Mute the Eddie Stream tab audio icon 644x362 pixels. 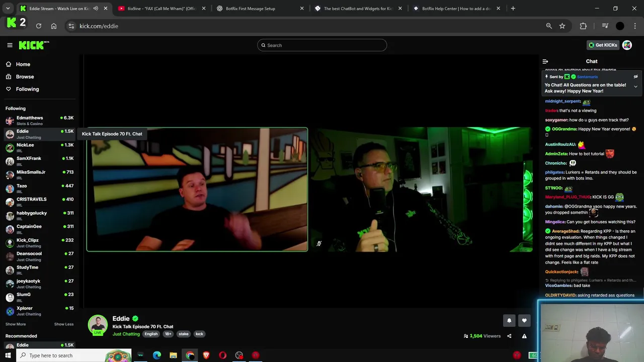[96, 9]
